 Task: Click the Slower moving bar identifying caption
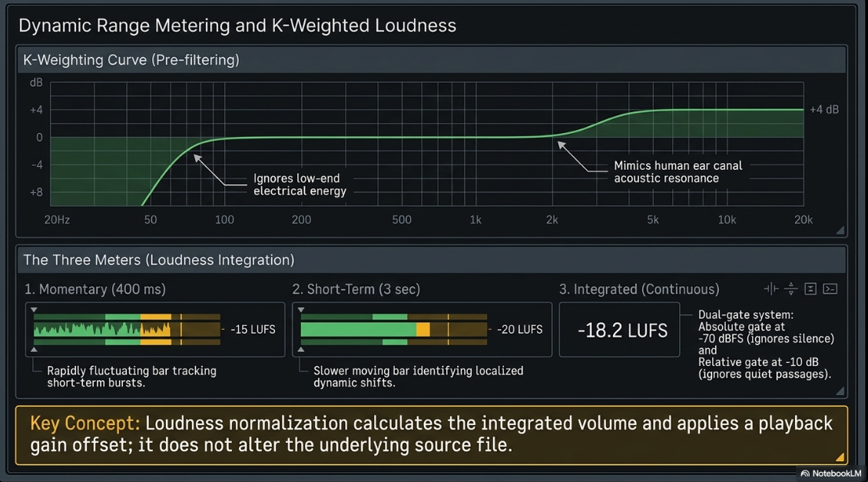(418, 377)
